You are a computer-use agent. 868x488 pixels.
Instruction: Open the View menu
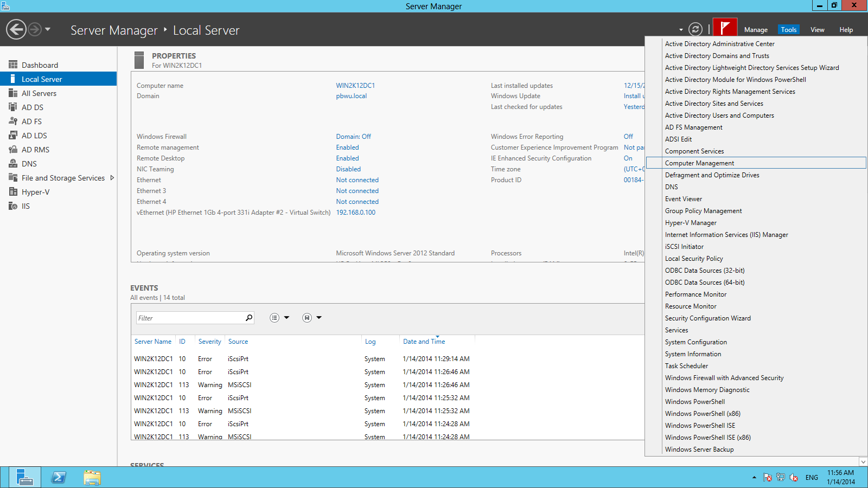pos(818,30)
